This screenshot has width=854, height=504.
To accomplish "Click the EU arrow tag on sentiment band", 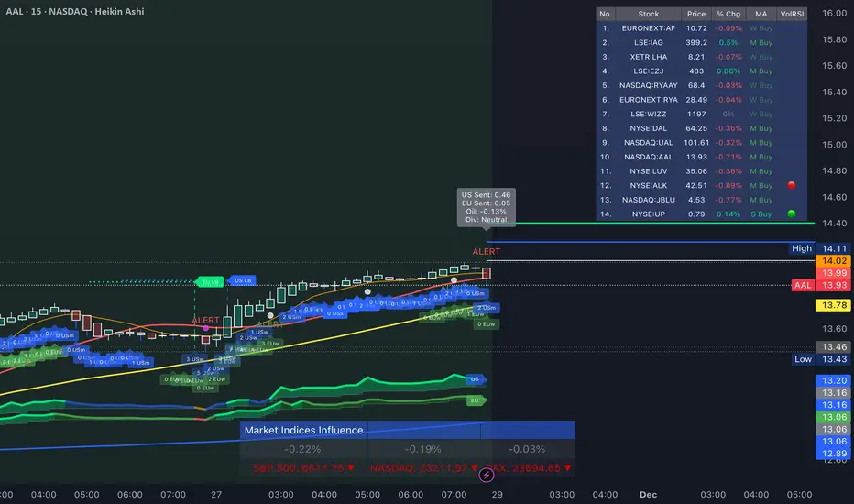I will click(476, 400).
